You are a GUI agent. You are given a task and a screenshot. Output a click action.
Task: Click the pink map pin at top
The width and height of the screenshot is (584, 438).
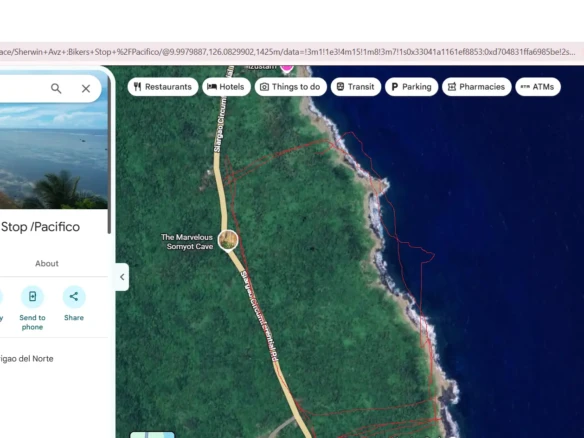coord(286,68)
